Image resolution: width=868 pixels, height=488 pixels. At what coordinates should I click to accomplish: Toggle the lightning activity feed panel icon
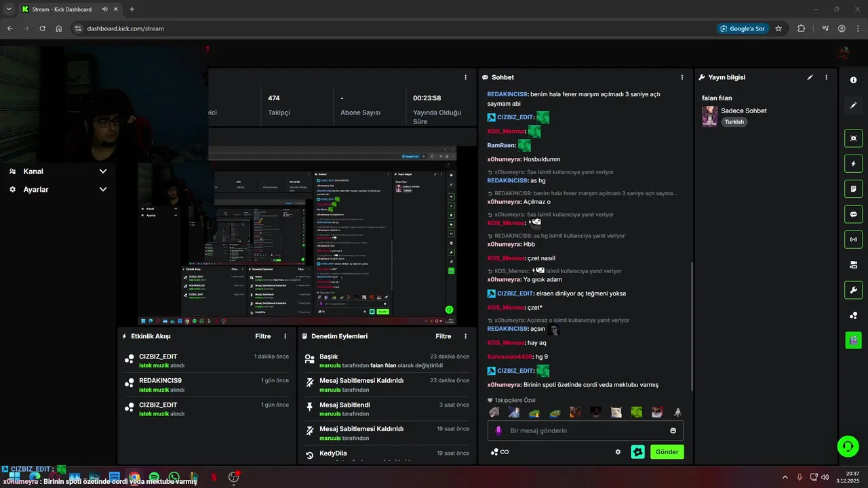point(853,163)
